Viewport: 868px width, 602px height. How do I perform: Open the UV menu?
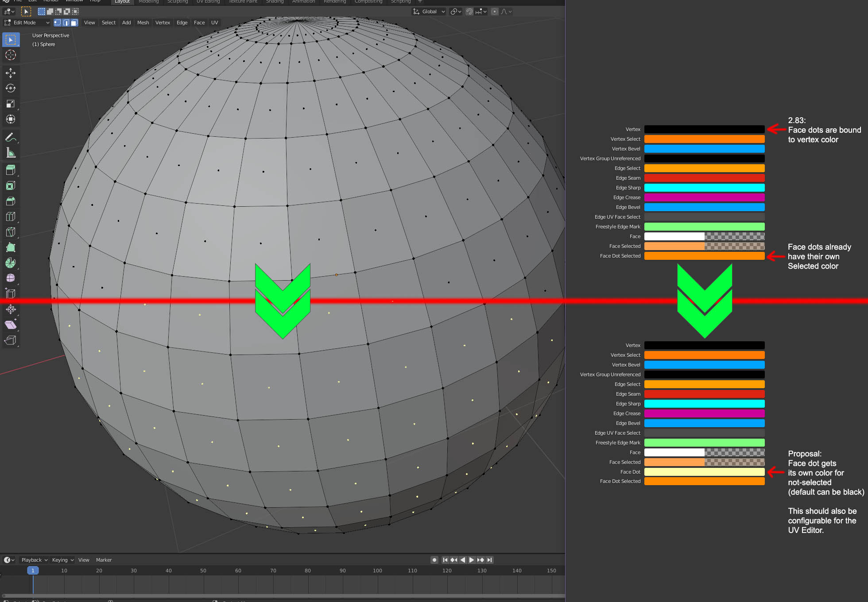(214, 23)
